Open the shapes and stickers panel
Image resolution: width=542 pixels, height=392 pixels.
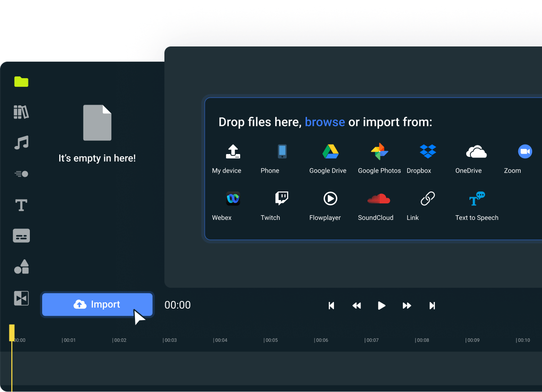click(x=21, y=267)
